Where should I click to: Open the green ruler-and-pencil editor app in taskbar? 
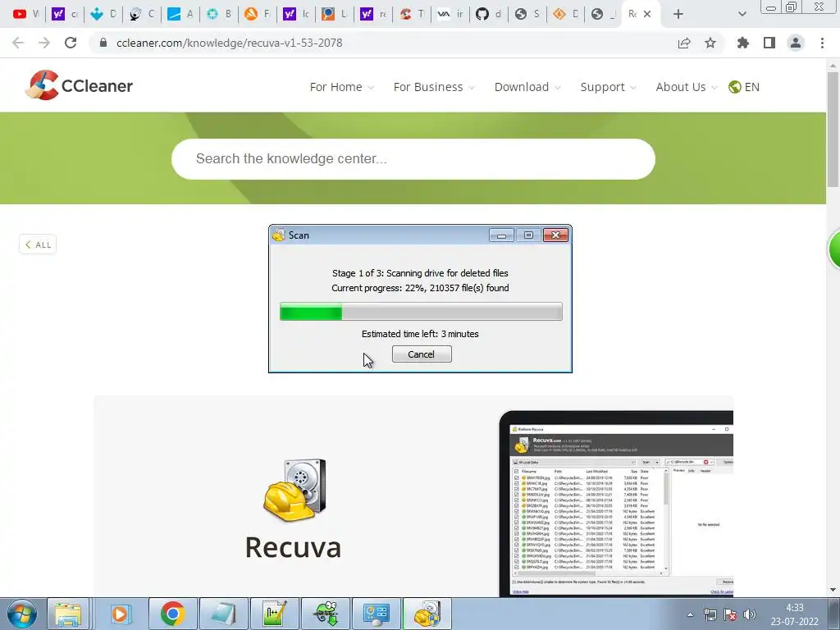(274, 614)
